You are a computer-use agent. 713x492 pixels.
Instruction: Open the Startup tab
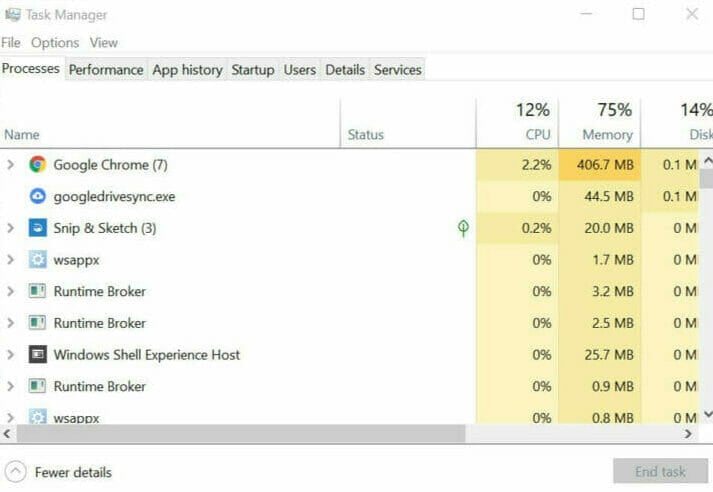(x=253, y=70)
